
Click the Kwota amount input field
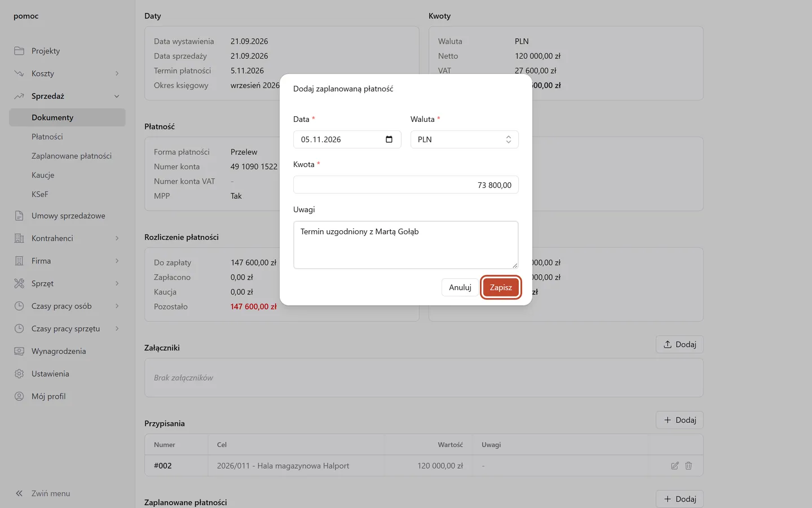pos(406,185)
